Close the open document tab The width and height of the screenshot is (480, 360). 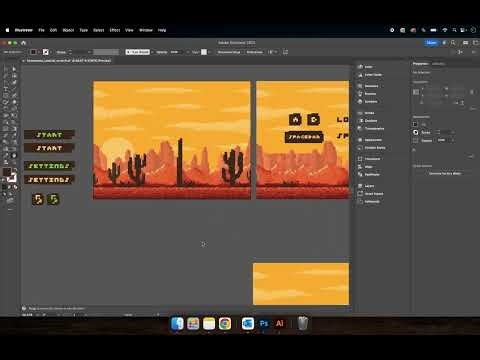[23, 61]
